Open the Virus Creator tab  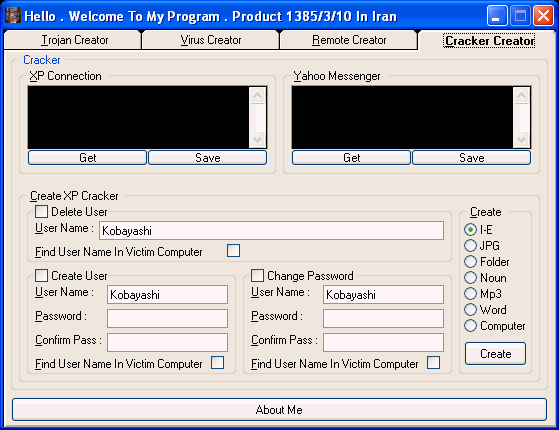(x=210, y=40)
